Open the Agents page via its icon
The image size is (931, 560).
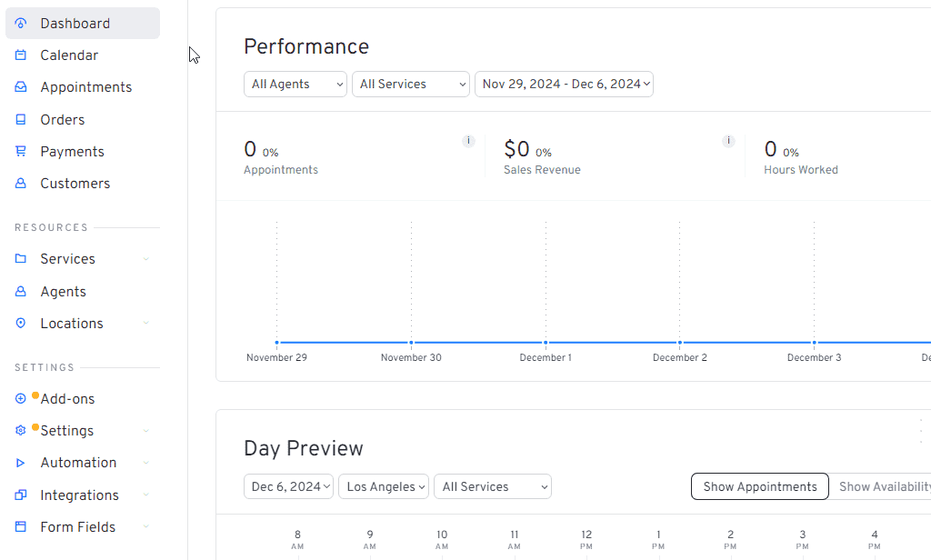20,291
